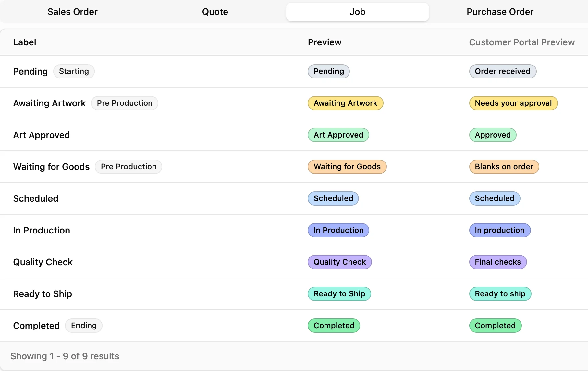Click the Ending tag beside Completed
The image size is (588, 371).
pyautogui.click(x=84, y=326)
